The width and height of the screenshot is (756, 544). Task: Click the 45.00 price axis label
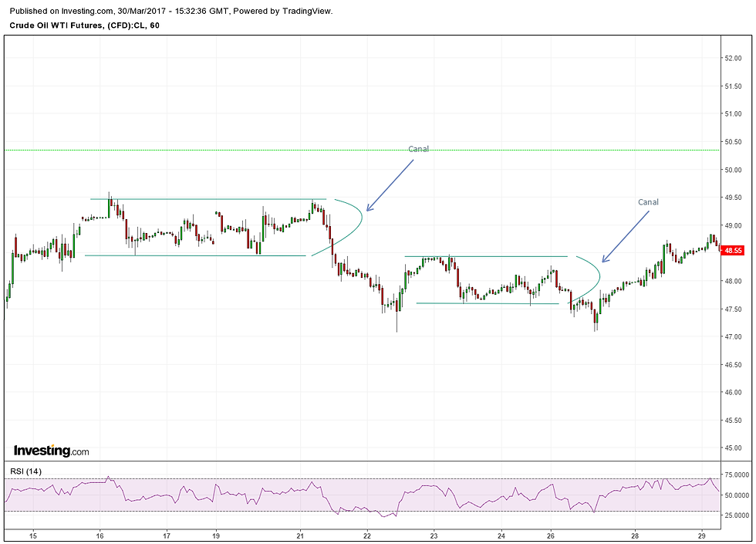click(x=734, y=448)
